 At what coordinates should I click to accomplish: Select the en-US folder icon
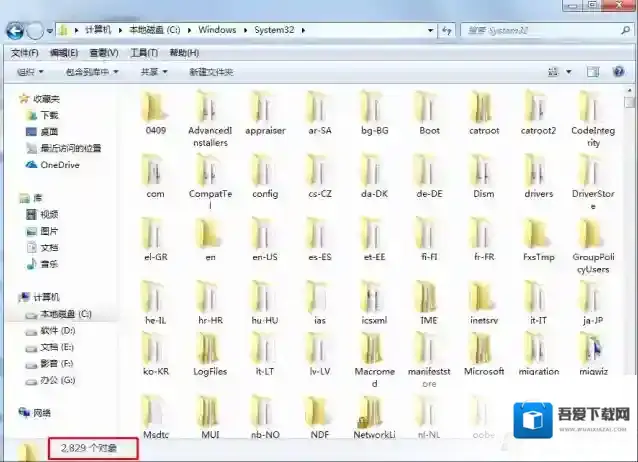(x=264, y=233)
